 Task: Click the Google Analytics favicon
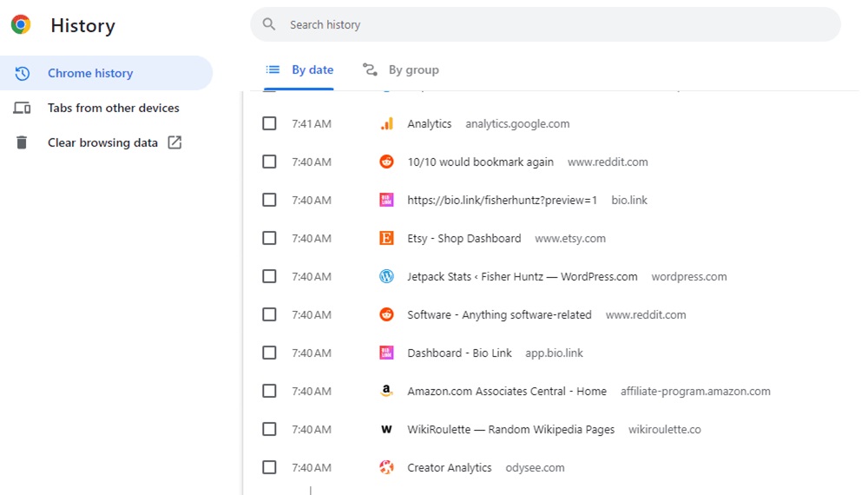pos(386,124)
